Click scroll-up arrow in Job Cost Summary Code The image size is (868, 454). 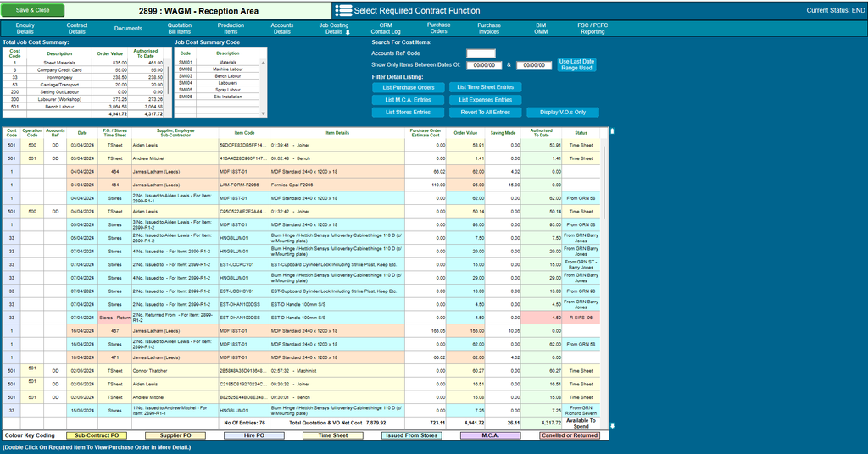[x=264, y=63]
